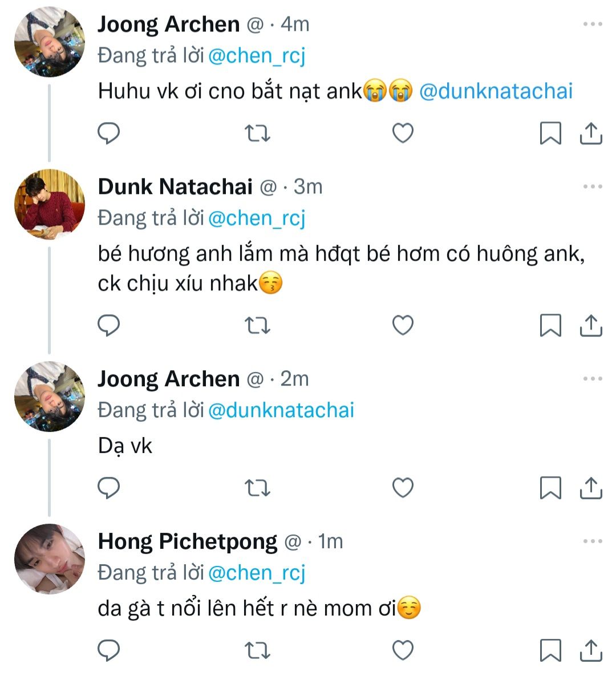This screenshot has width=616, height=676.
Task: Share Joong Archen's "Huhu vk ơi" tweet
Action: [x=591, y=133]
